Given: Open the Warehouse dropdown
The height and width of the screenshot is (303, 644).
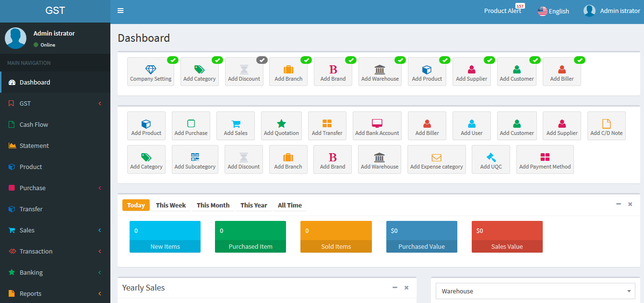Looking at the screenshot, I should (x=535, y=291).
